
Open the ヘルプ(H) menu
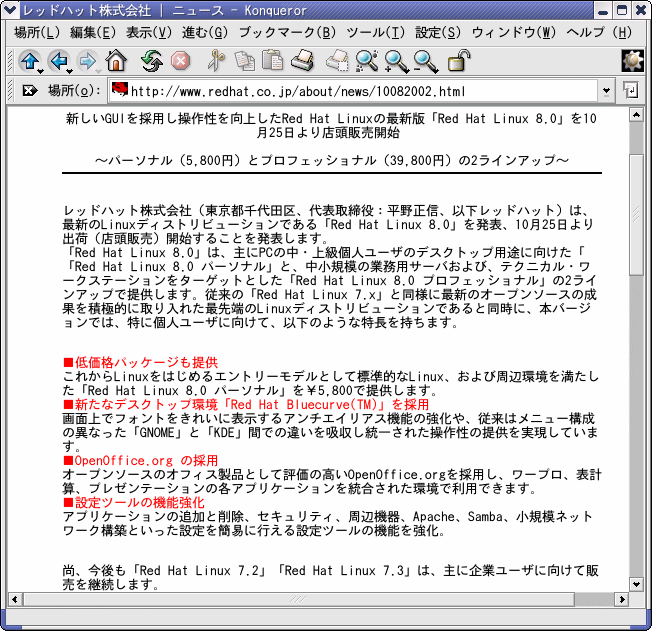(x=599, y=32)
